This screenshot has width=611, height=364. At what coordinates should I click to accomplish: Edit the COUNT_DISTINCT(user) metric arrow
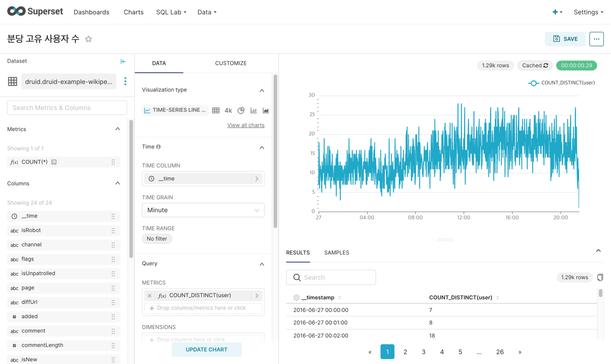tap(257, 296)
